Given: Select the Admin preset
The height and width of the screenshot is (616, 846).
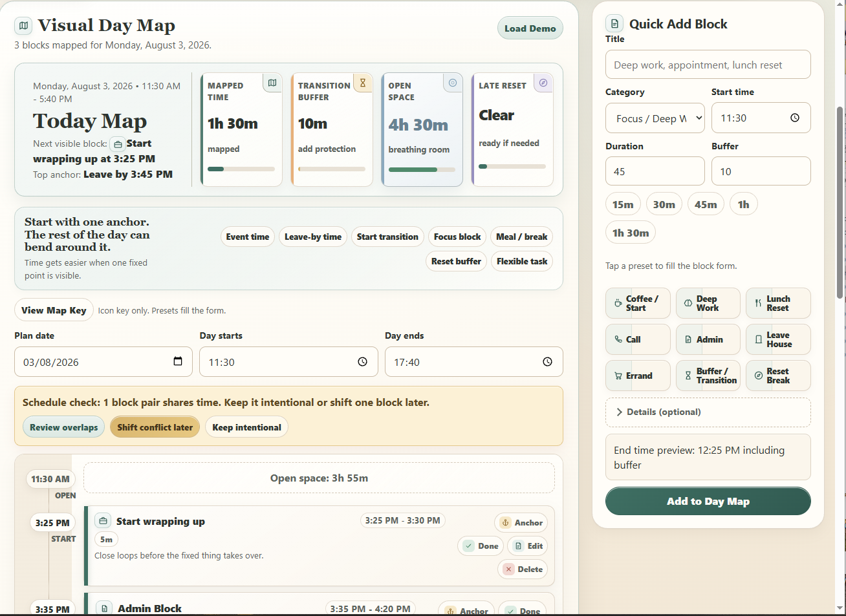Looking at the screenshot, I should click(708, 339).
